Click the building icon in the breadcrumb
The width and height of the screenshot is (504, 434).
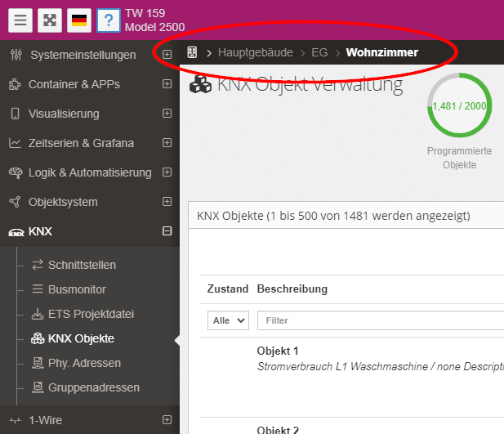tap(193, 52)
